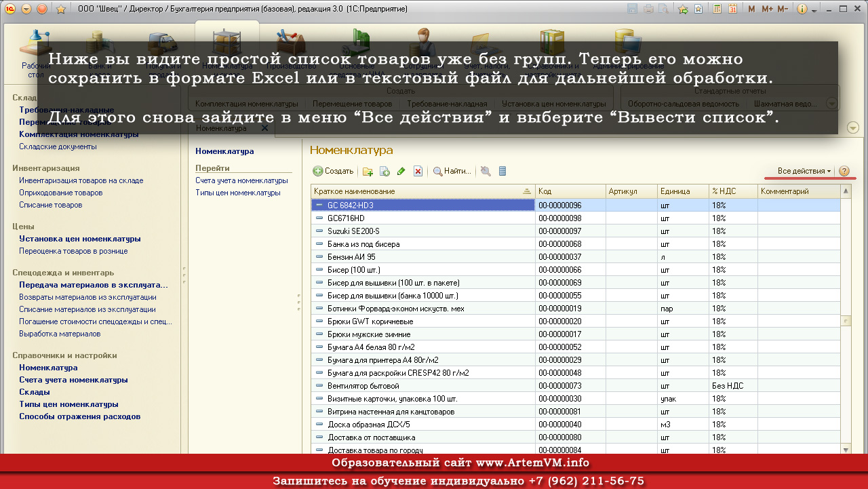Click the M- memory subtract button
This screenshot has height=489, width=868.
tap(783, 9)
